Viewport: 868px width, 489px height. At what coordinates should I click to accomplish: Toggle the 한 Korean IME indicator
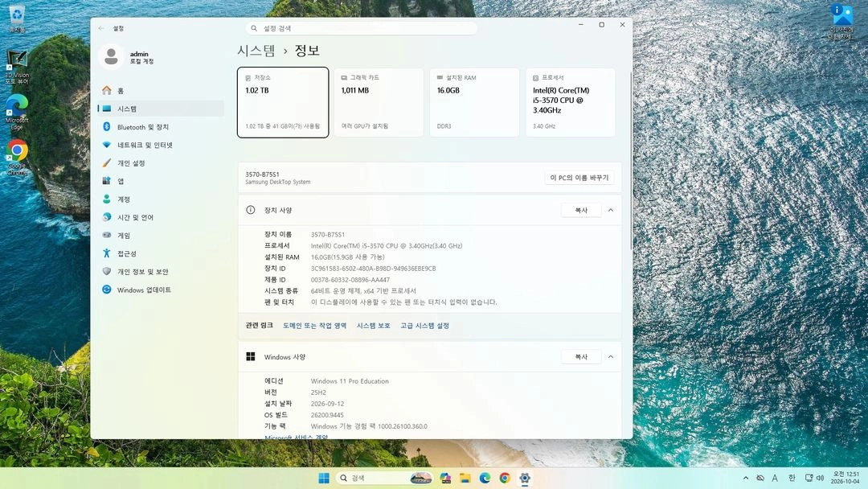click(x=792, y=478)
